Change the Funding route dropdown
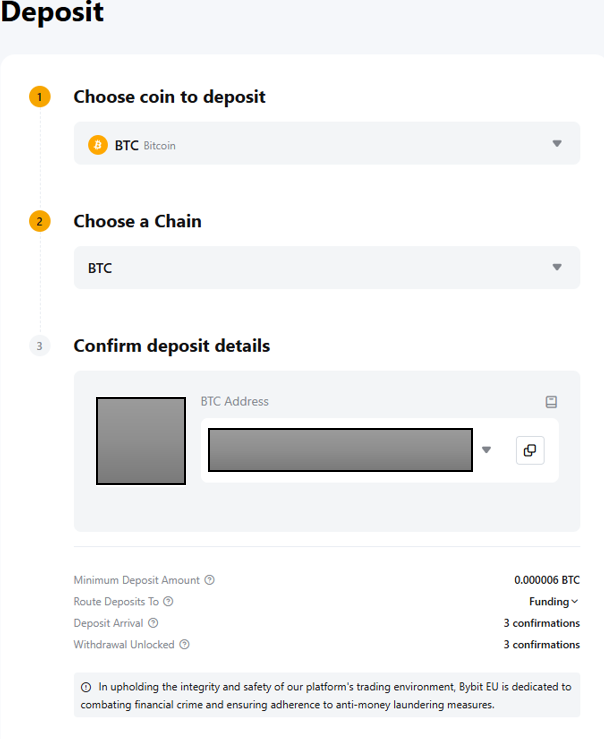This screenshot has width=604, height=739. (554, 601)
